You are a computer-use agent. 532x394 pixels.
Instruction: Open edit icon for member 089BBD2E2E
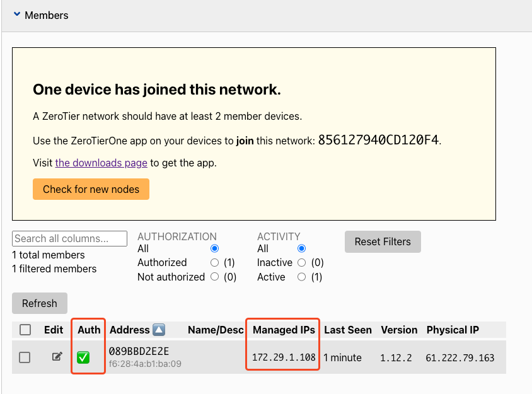(x=57, y=356)
